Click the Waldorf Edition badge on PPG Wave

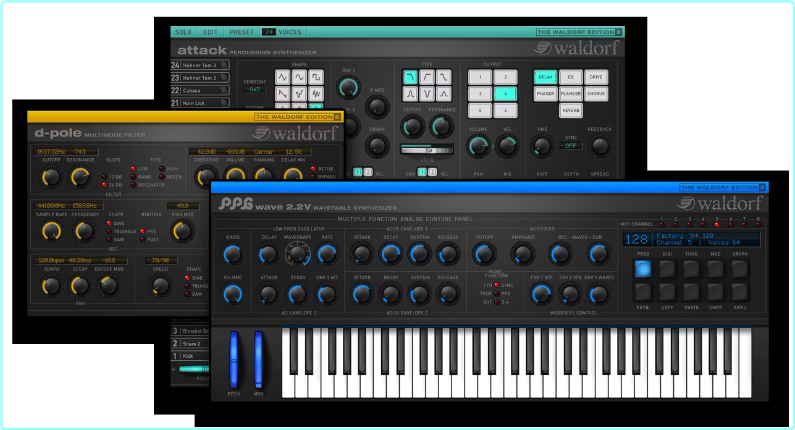coord(722,187)
